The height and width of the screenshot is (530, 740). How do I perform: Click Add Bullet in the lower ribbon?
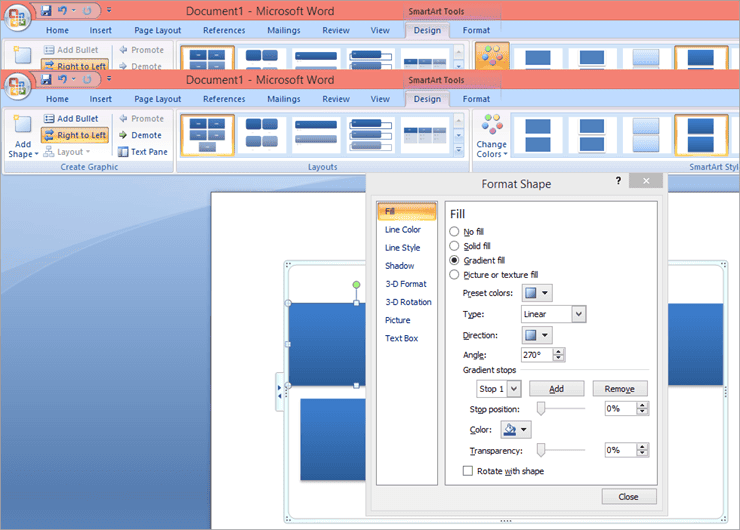click(x=71, y=118)
